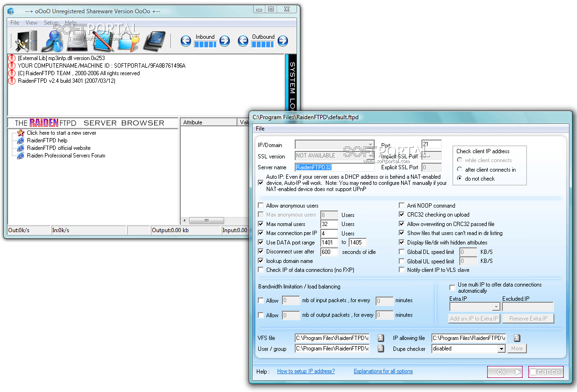
Task: Click log icon beside RaidenFTPD TEAM copyright entry
Action: click(x=12, y=73)
